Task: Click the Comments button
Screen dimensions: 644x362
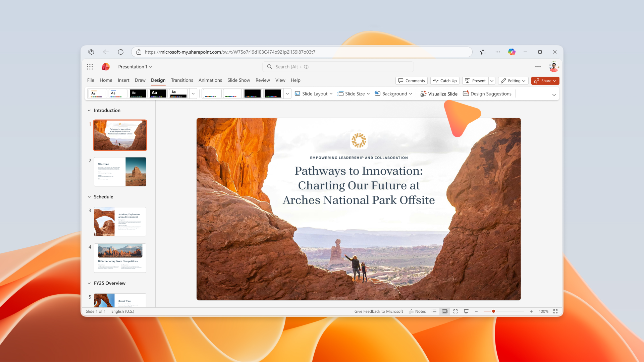Action: tap(412, 81)
